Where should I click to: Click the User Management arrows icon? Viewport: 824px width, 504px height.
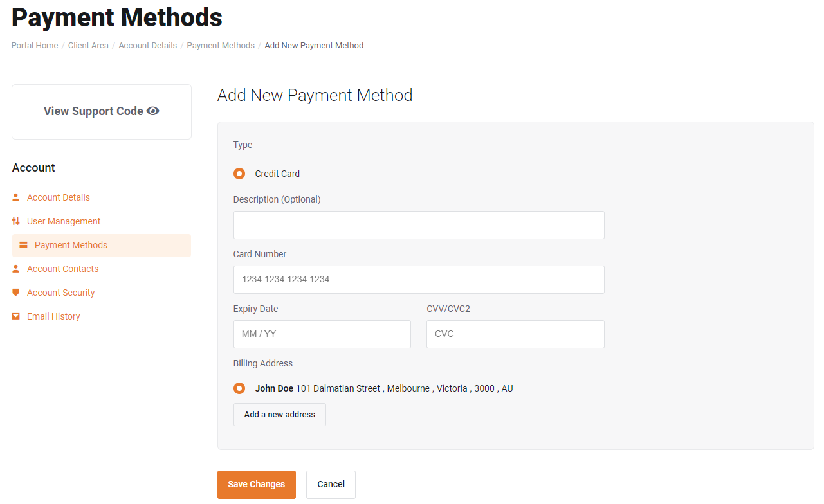16,221
